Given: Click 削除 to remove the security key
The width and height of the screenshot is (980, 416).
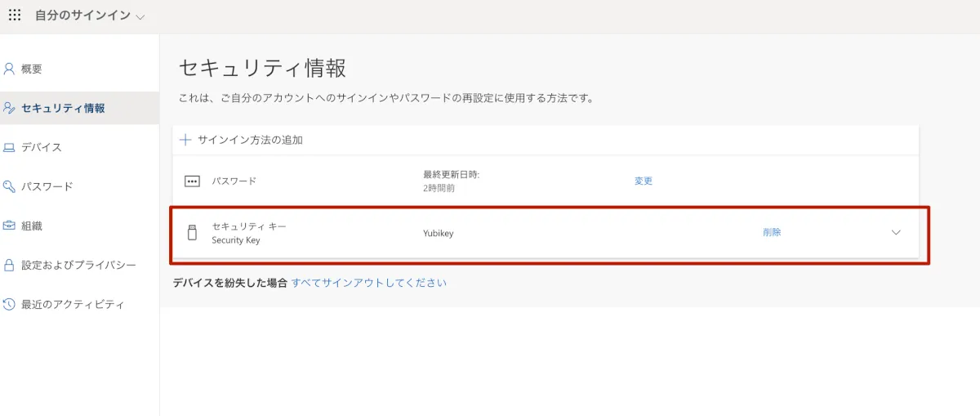Looking at the screenshot, I should coord(772,232).
